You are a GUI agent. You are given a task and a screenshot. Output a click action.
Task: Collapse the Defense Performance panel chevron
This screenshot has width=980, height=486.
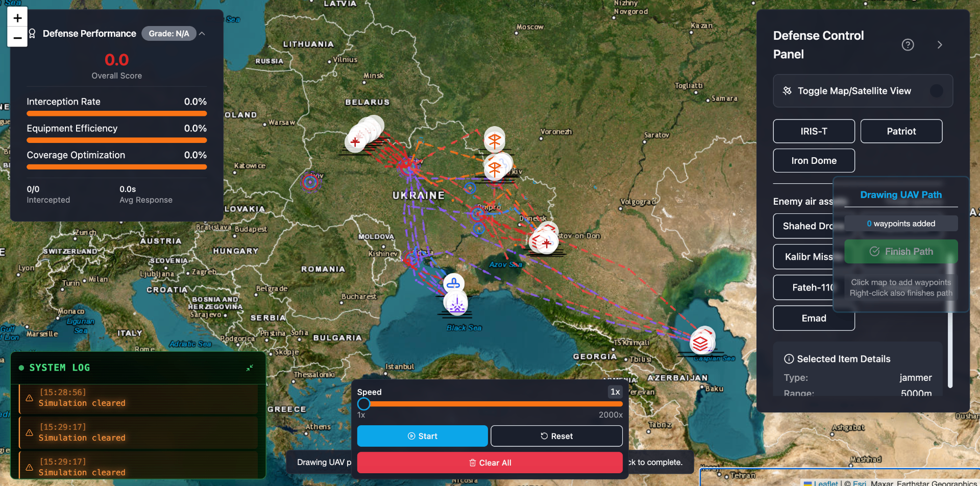[x=202, y=34]
